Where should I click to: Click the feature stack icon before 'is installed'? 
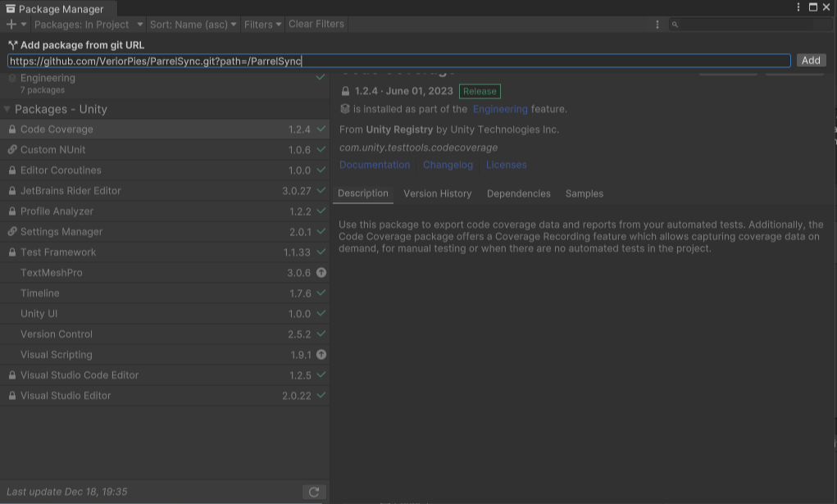(345, 109)
